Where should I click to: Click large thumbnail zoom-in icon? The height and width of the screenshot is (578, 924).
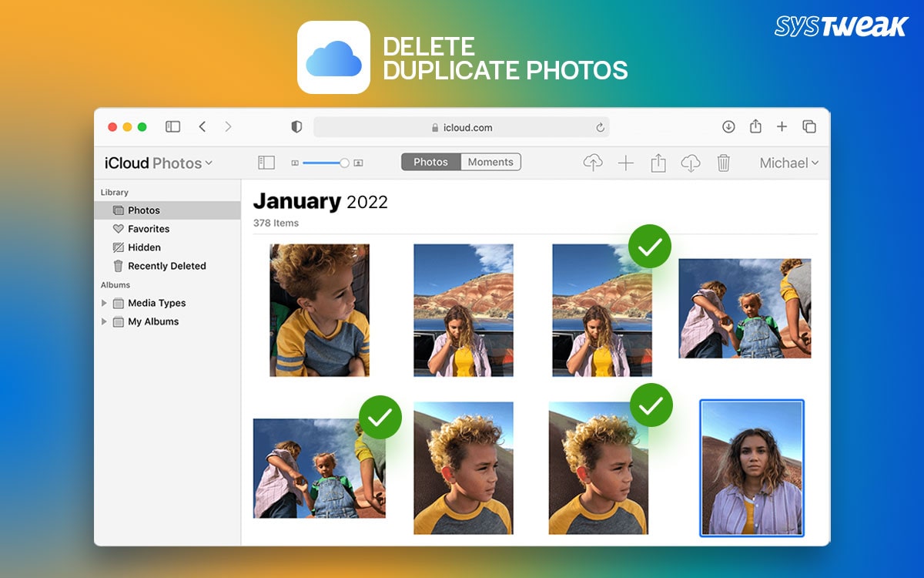coord(358,163)
